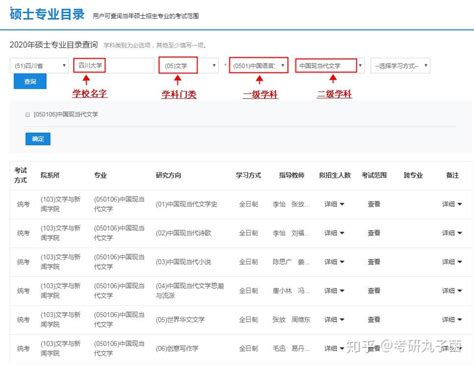Open the (0501)中国语言文学 first-level discipline dropdown
This screenshot has width=474, height=365.
tap(259, 65)
